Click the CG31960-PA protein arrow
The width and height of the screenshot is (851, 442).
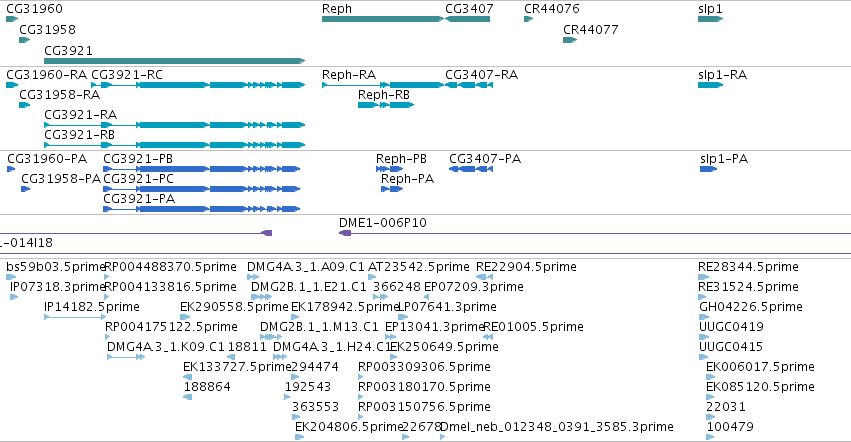point(11,169)
